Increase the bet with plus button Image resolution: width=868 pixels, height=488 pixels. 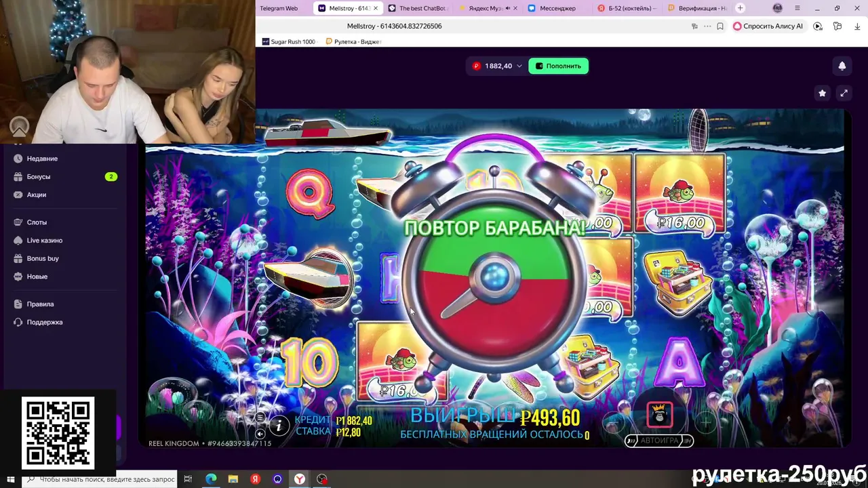tap(705, 423)
